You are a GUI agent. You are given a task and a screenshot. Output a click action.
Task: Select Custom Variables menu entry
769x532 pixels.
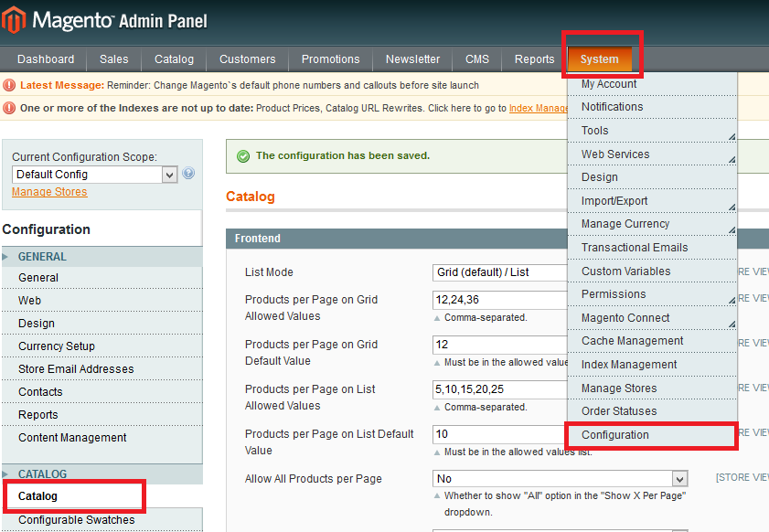(x=652, y=271)
